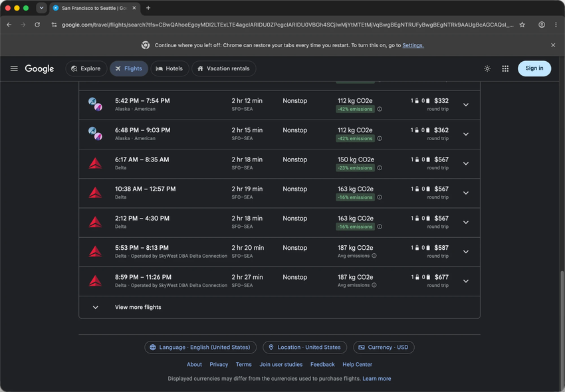Screen dimensions: 565x392
Task: Go to the Hotels tab
Action: click(169, 68)
